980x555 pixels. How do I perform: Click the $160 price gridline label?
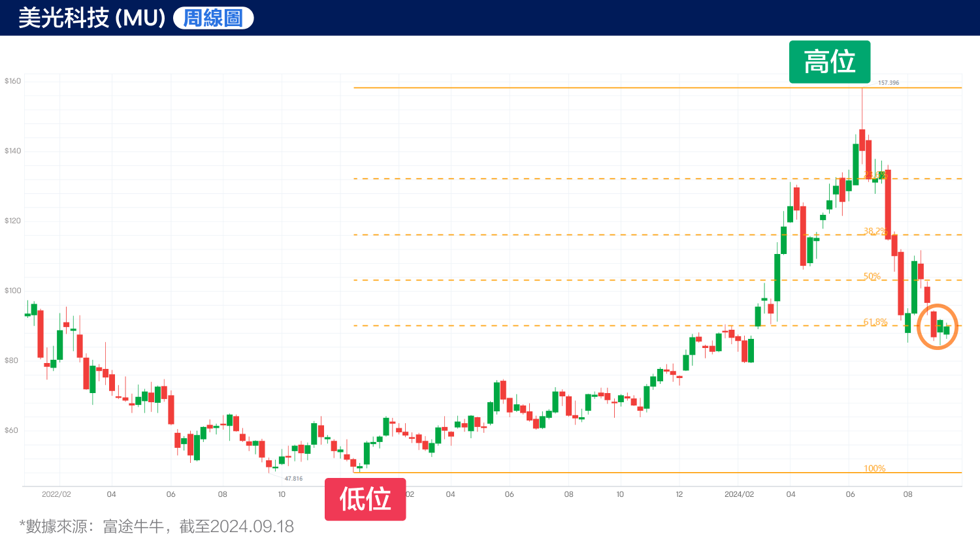click(x=14, y=80)
